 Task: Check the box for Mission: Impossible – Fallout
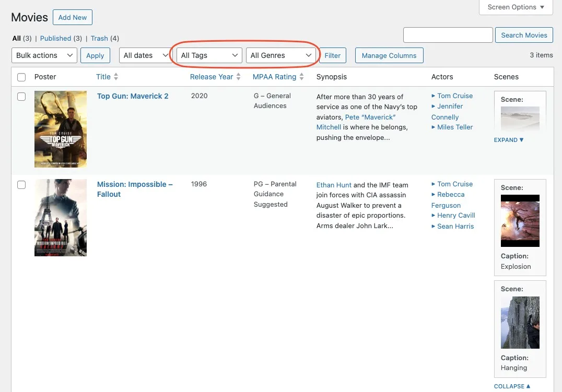[21, 185]
